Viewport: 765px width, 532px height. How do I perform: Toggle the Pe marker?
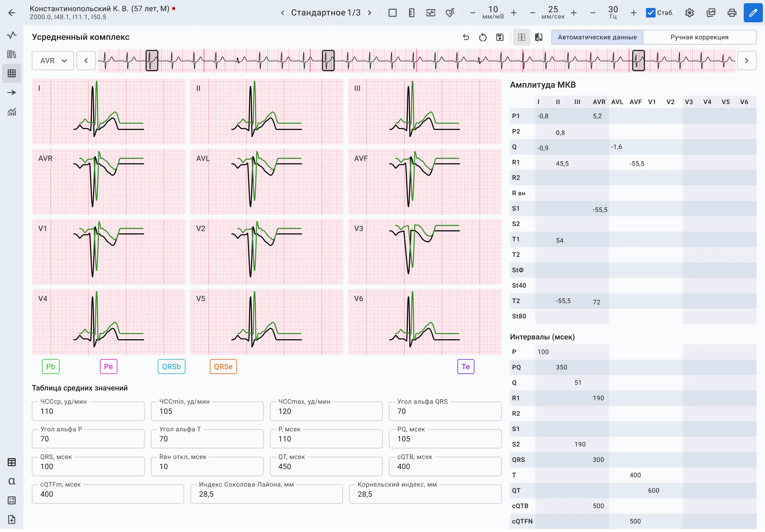pyautogui.click(x=109, y=367)
